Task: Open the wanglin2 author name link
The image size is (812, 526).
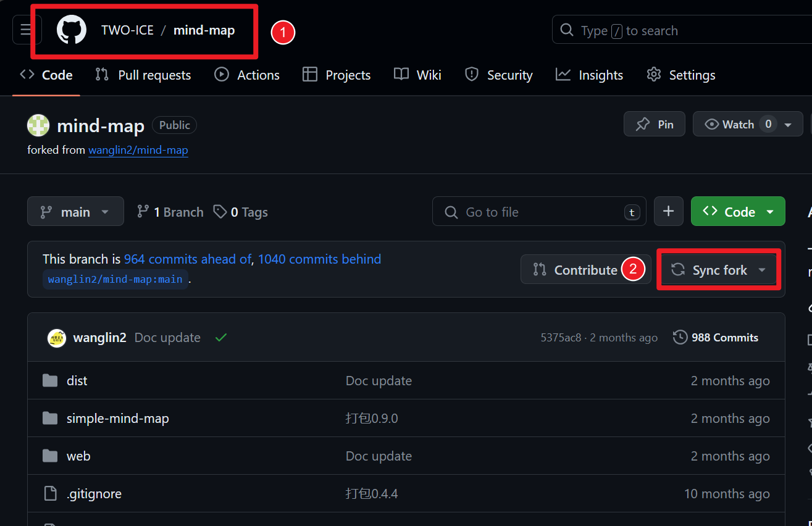Action: 99,338
